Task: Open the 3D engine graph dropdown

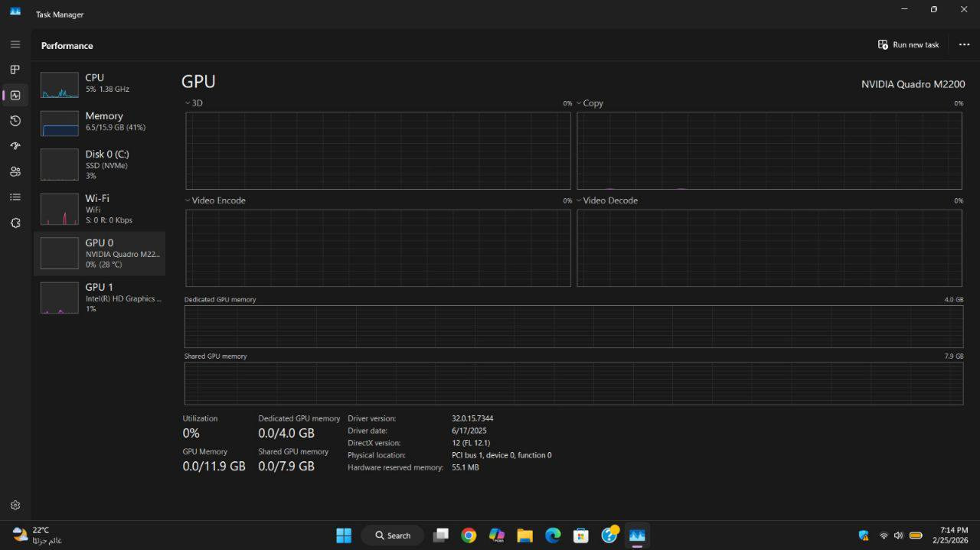Action: (194, 103)
